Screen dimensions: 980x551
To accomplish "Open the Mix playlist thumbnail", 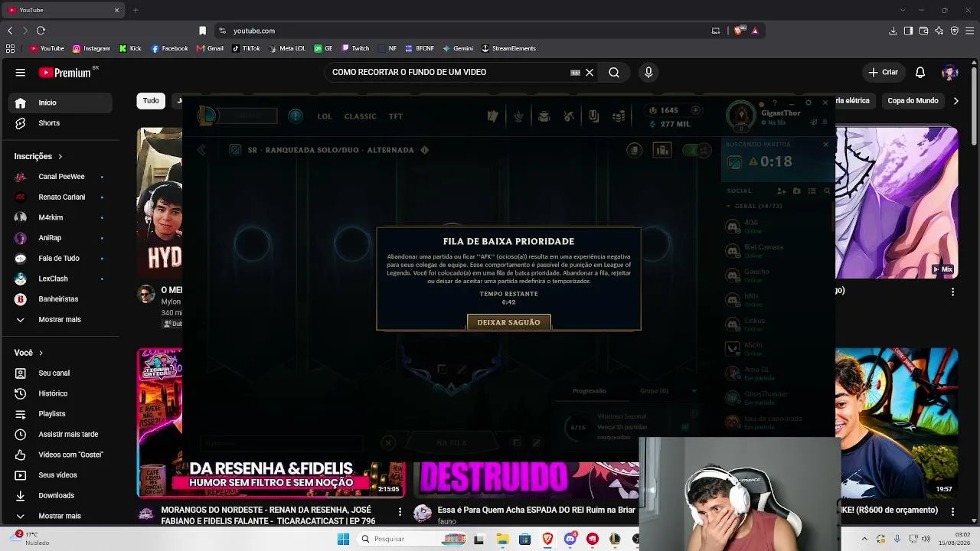I will point(897,203).
